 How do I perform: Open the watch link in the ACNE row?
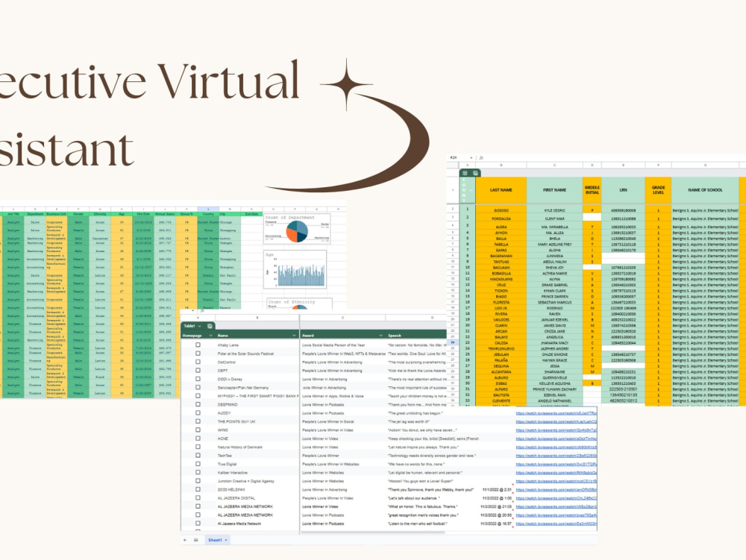pos(557,438)
